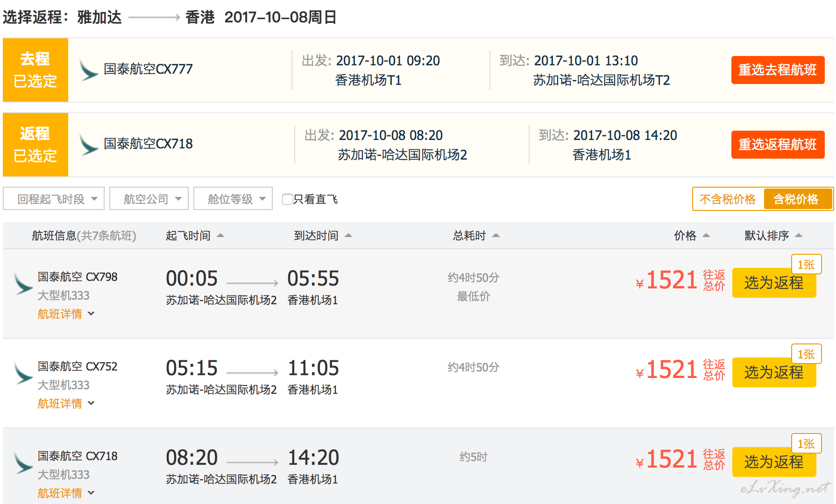Expand flight details for CX798
836x504 pixels.
pos(65,314)
